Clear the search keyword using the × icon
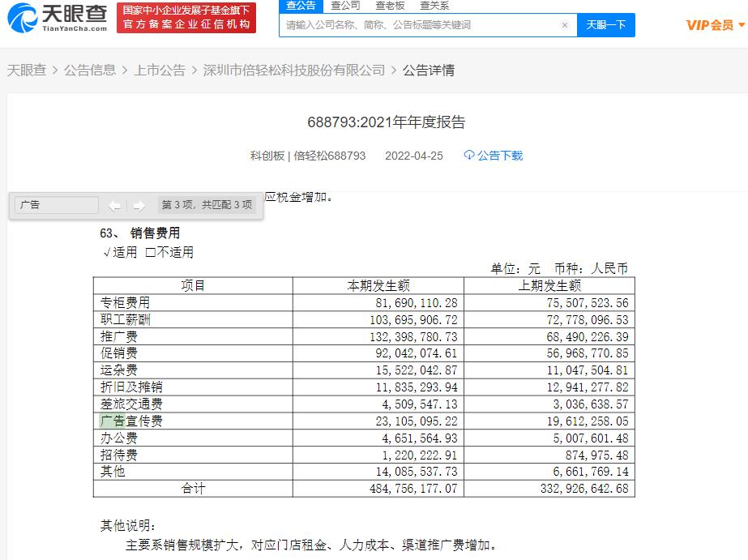Screen dimensions: 748x560 pyautogui.click(x=565, y=25)
